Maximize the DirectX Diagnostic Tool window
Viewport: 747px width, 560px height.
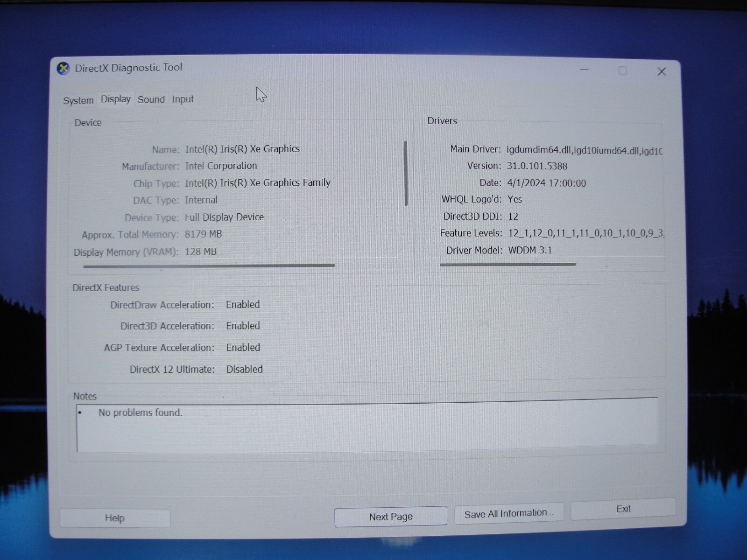click(x=622, y=70)
